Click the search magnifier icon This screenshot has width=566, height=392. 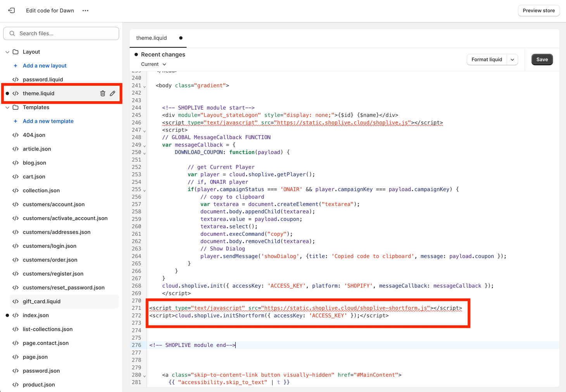[12, 33]
